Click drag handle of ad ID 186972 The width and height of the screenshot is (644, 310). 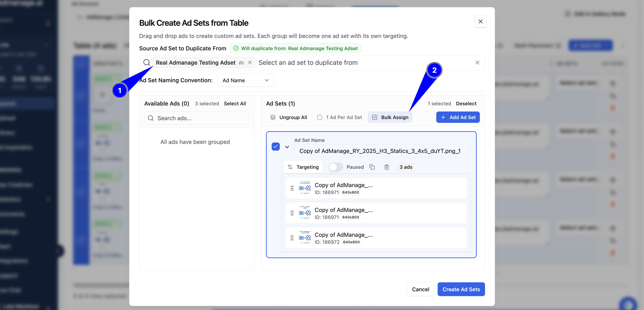292,238
